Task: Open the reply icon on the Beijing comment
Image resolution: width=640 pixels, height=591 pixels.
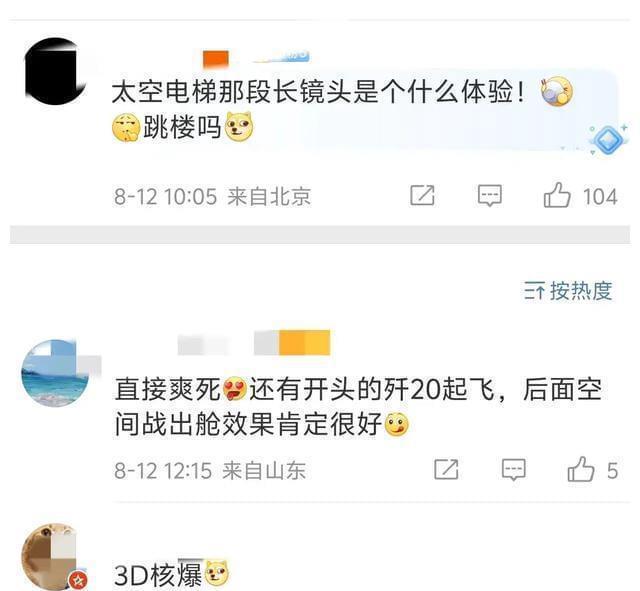Action: pos(489,196)
